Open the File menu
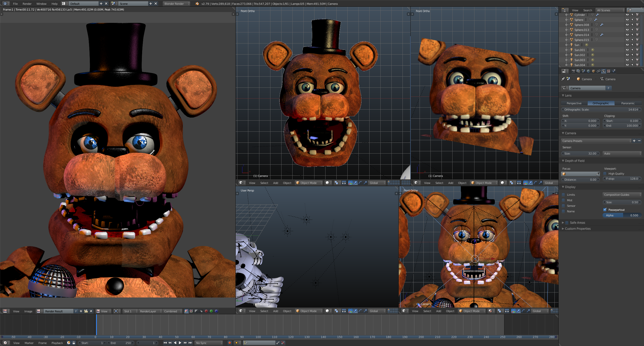644x346 pixels. coord(15,4)
